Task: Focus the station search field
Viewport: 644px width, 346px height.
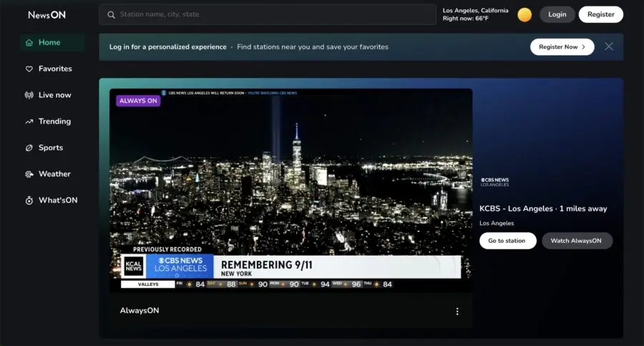Action: coord(272,14)
